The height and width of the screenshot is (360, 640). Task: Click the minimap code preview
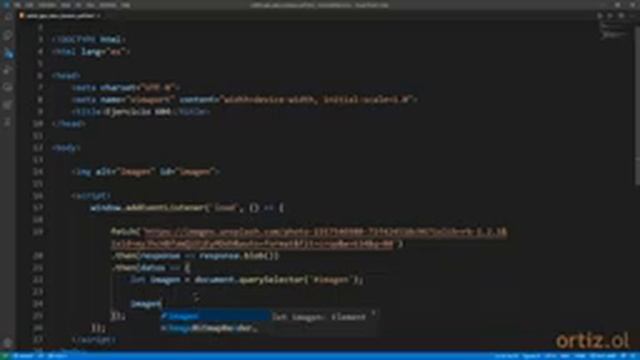(613, 32)
